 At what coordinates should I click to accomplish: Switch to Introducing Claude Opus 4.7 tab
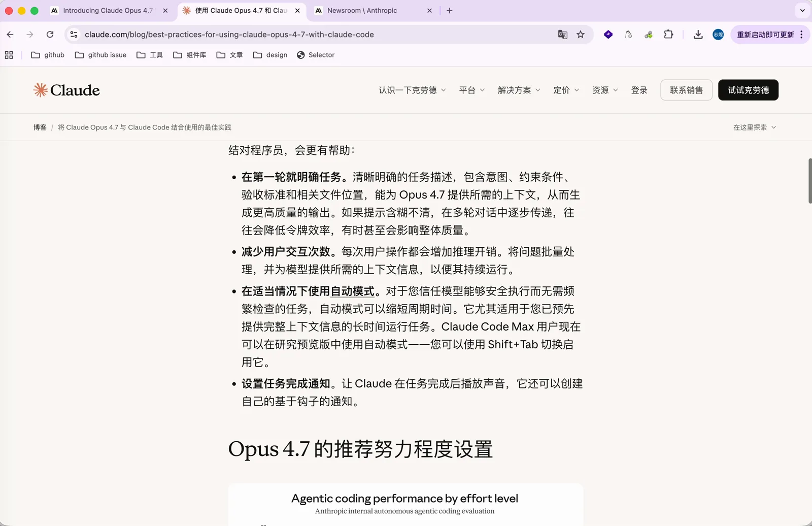pos(108,11)
